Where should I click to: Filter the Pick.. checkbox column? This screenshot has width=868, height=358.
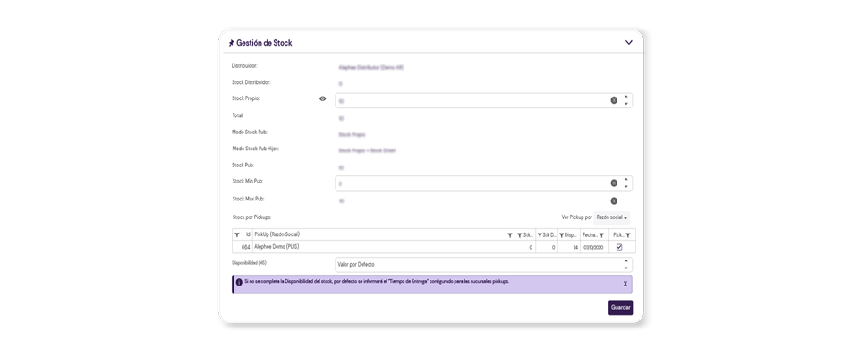(x=628, y=235)
